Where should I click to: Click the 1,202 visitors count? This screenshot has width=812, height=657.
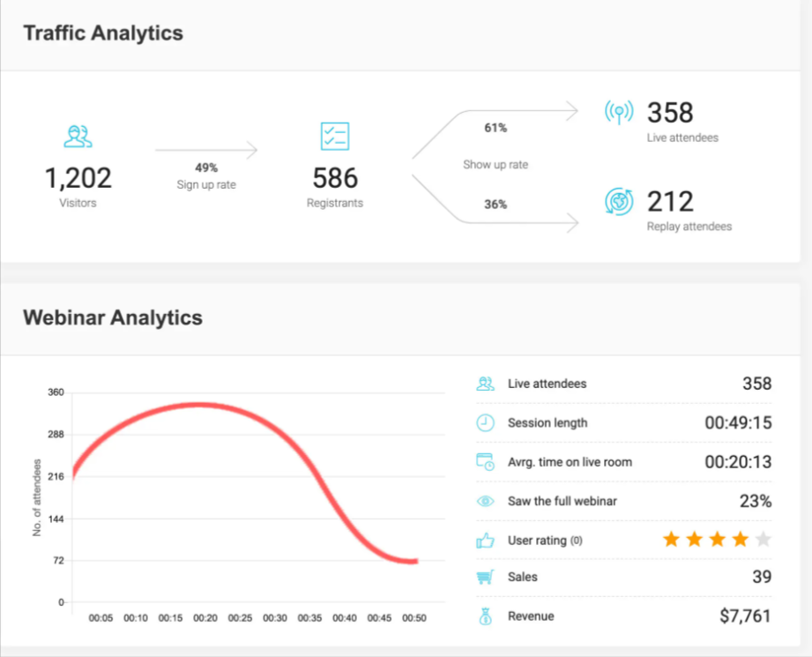[78, 178]
